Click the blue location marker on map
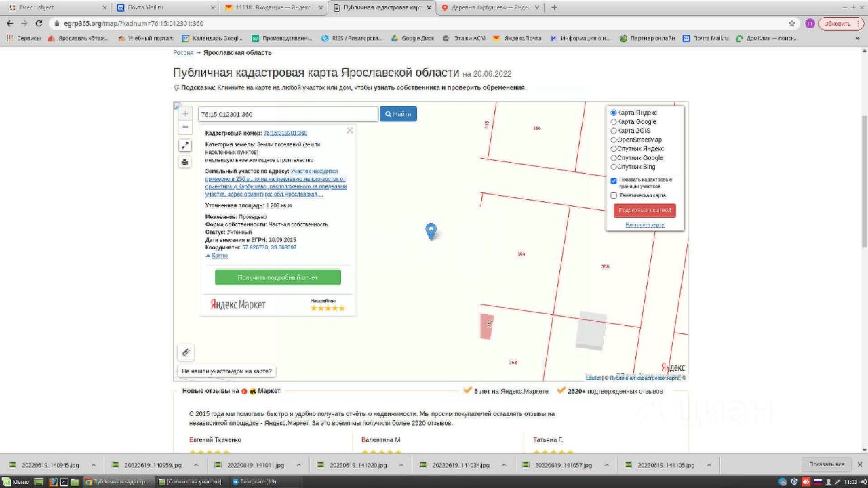 pos(431,231)
